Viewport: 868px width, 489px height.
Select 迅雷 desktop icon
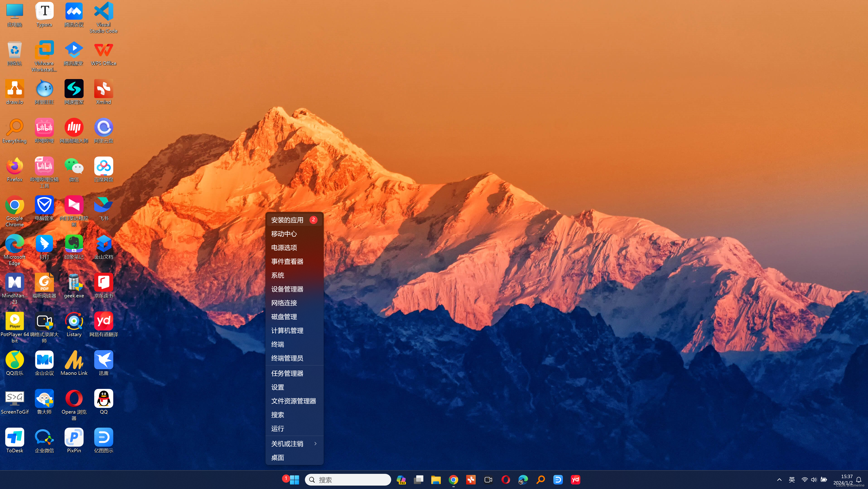104,363
